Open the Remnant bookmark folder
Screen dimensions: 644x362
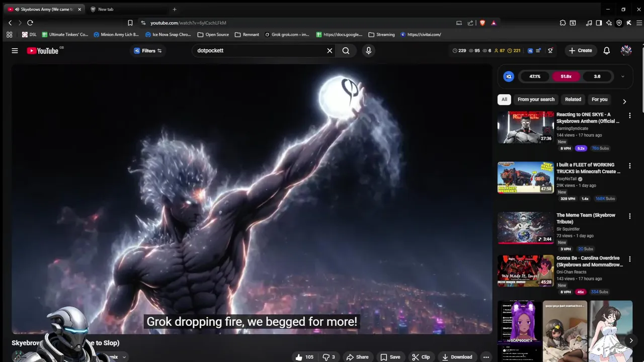pos(247,35)
